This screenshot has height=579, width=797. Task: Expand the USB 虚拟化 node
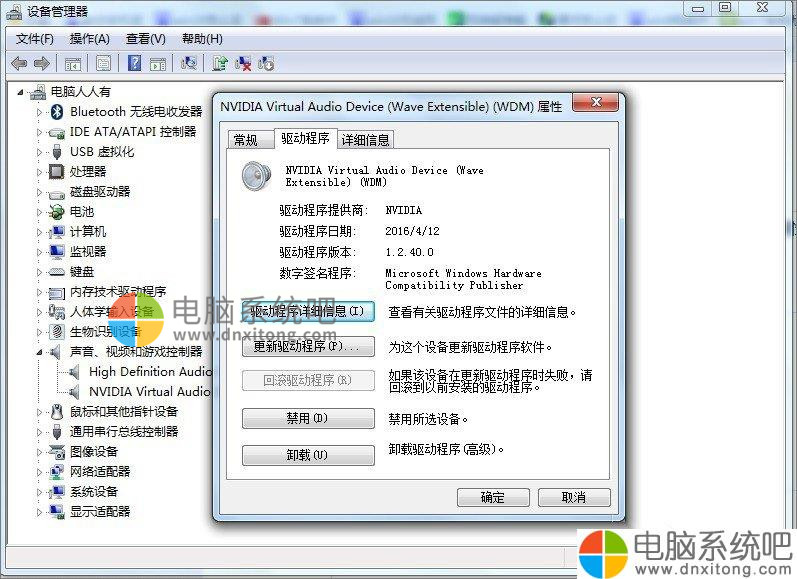pyautogui.click(x=39, y=152)
